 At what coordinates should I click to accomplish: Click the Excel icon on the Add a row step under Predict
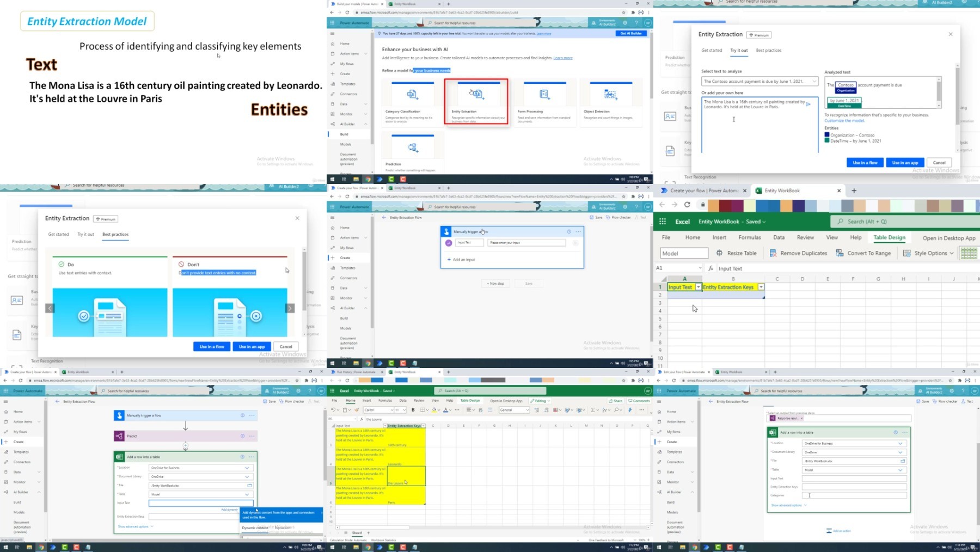tap(119, 457)
